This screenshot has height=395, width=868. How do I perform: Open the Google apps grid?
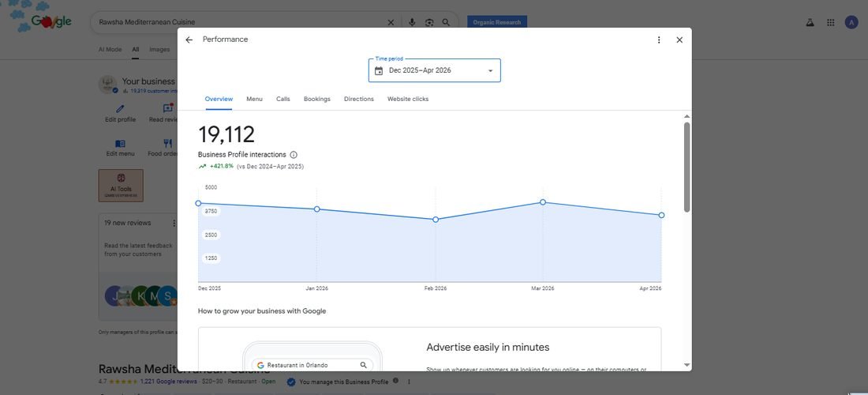(830, 23)
